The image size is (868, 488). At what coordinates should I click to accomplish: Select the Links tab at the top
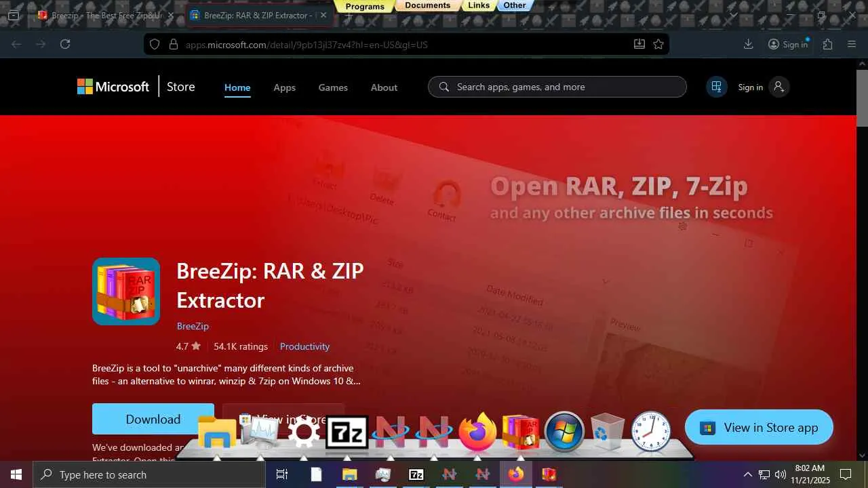coord(479,5)
